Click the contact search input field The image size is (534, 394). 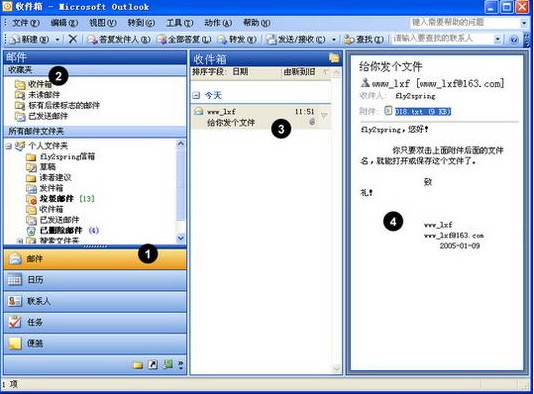pos(442,39)
